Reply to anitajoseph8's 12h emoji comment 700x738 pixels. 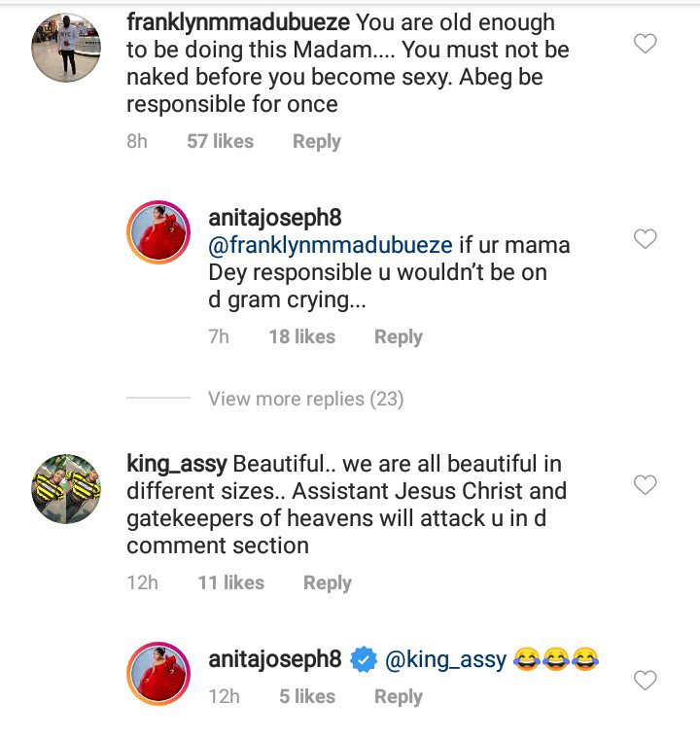click(x=399, y=697)
